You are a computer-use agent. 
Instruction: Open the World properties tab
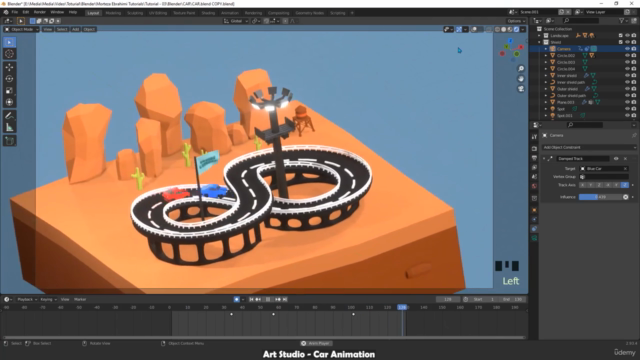click(534, 186)
